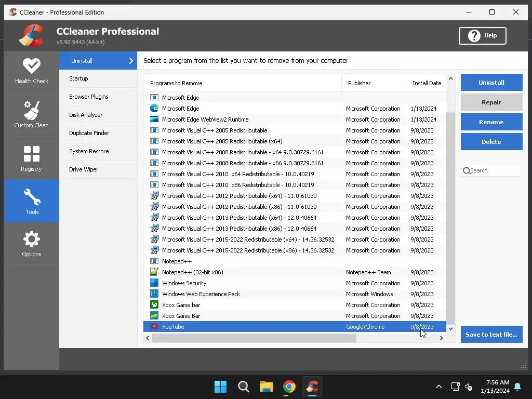Click the Repair button
The height and width of the screenshot is (399, 532).
click(491, 102)
